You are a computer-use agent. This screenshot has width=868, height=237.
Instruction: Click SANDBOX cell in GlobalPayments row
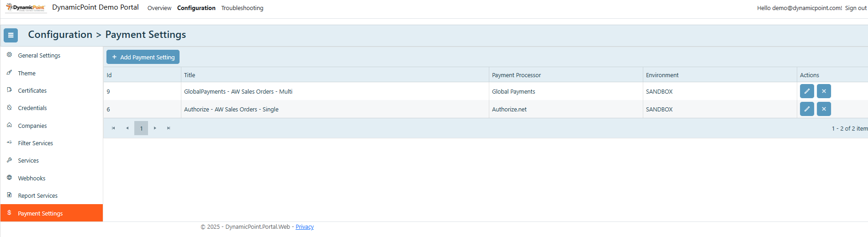point(720,91)
